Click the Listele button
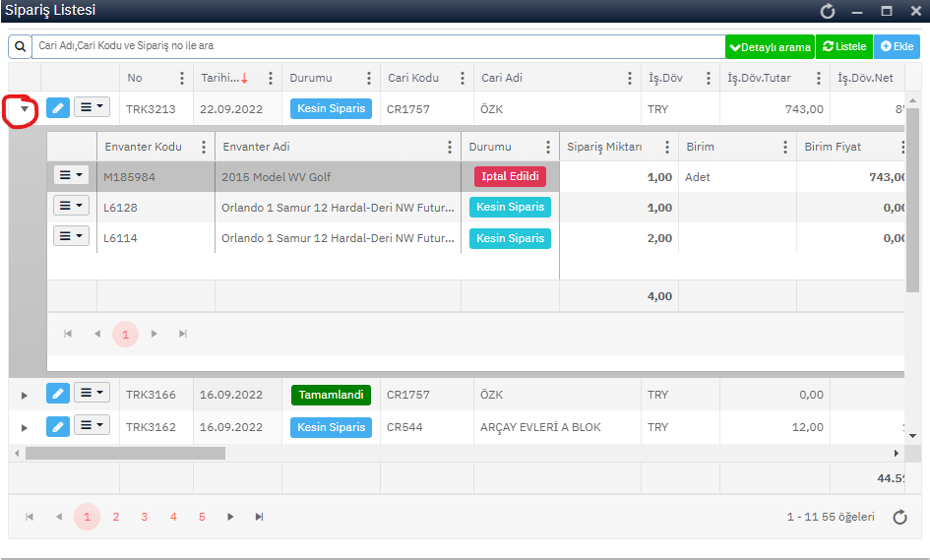Image resolution: width=930 pixels, height=560 pixels. 844,46
